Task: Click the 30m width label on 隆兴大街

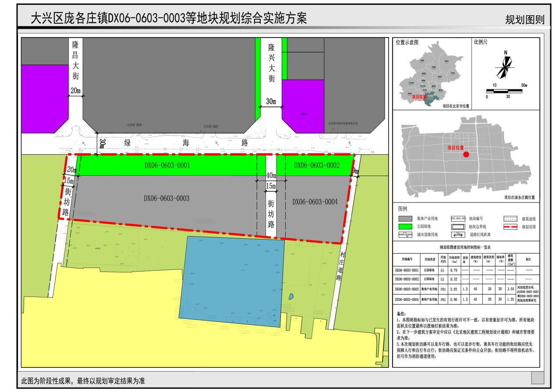Action: [271, 101]
